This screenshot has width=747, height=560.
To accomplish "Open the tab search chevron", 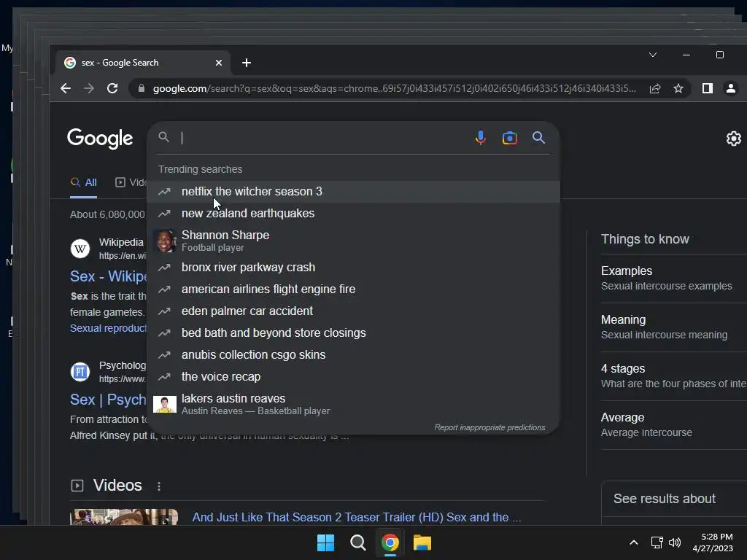I will [653, 55].
